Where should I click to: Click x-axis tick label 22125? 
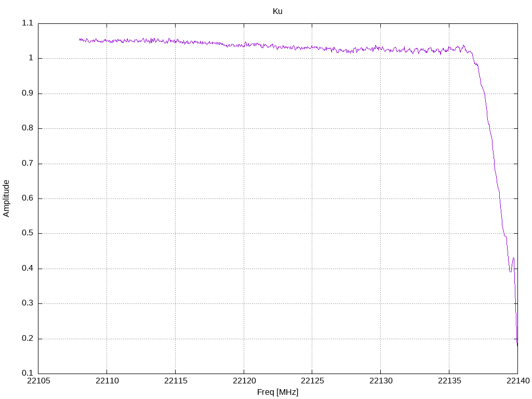coord(312,381)
